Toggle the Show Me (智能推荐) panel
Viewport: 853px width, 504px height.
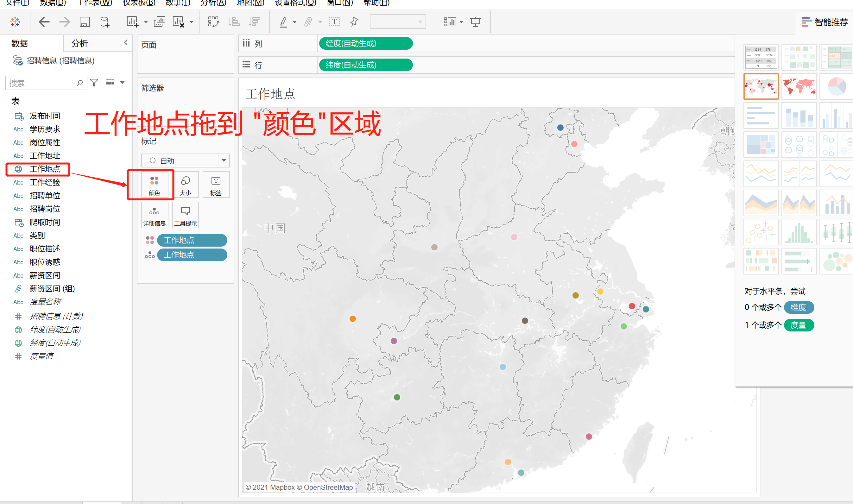[825, 22]
